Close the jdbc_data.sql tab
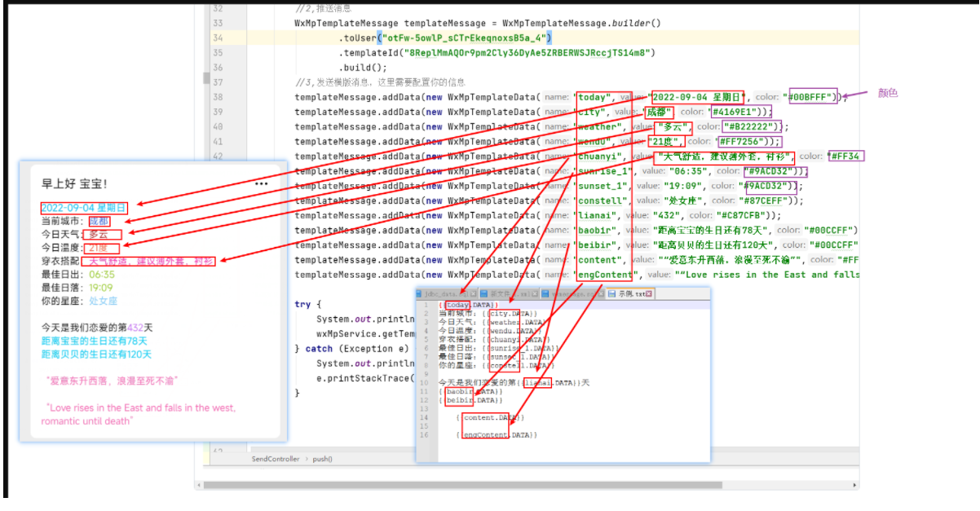 pos(473,293)
